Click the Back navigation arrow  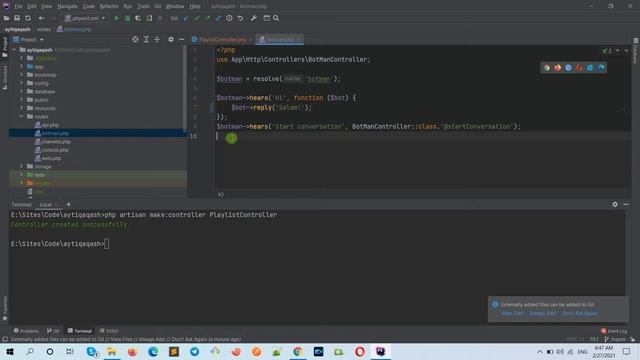click(x=41, y=18)
